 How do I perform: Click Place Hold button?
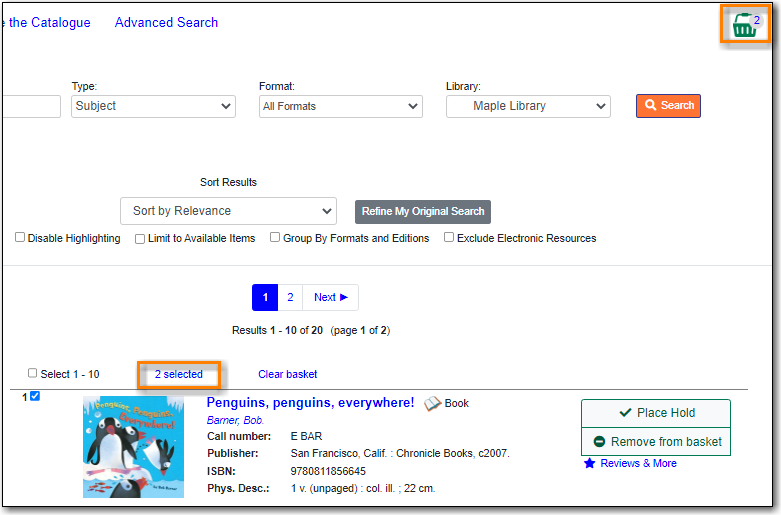pos(656,413)
